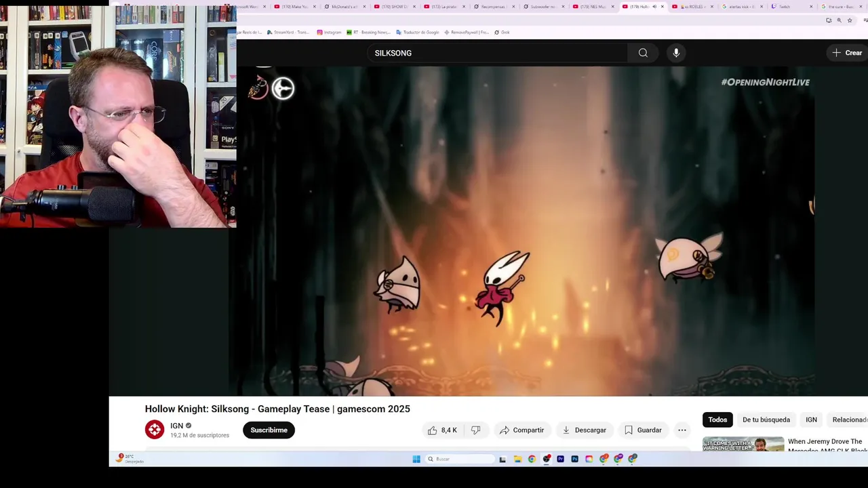
Task: Select the IGN filter chip
Action: (x=811, y=420)
